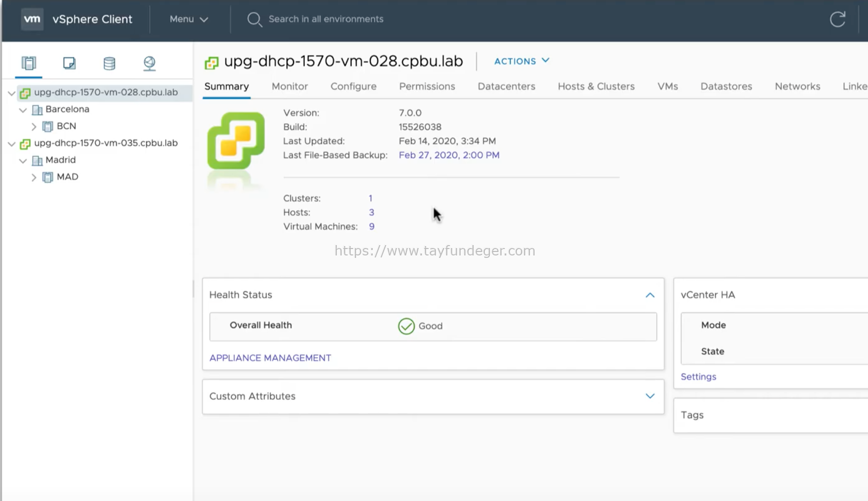
Task: Collapse the upg-dhcp-1570-vm-028 tree node
Action: click(x=11, y=93)
